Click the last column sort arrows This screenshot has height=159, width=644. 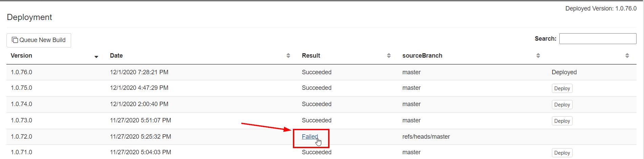tap(627, 56)
